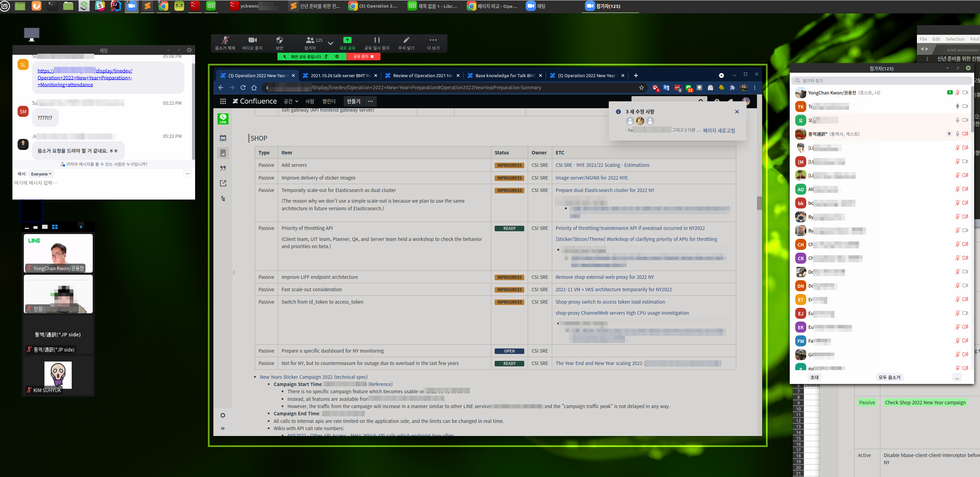Open the pages icon in Confluence sidebar

pos(223,153)
